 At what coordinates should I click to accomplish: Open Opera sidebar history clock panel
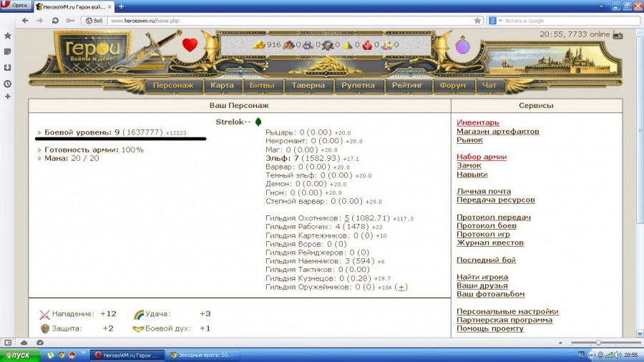(x=7, y=83)
